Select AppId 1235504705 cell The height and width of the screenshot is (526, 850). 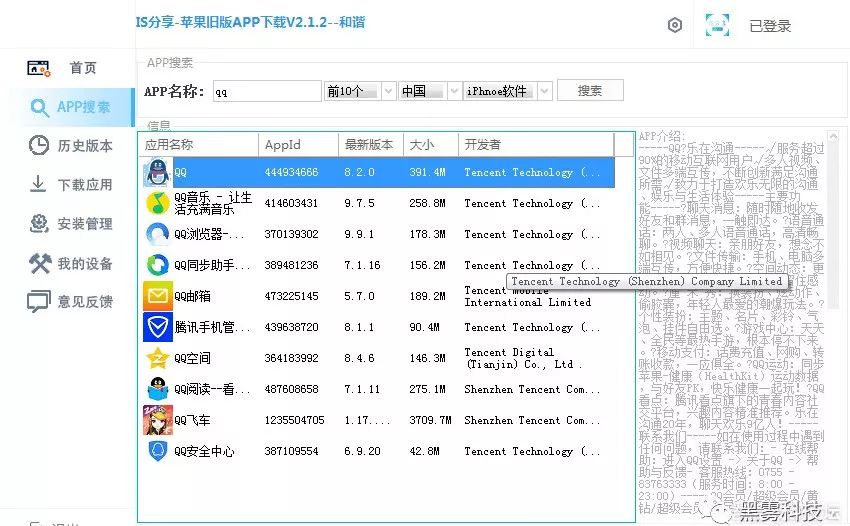pos(294,420)
